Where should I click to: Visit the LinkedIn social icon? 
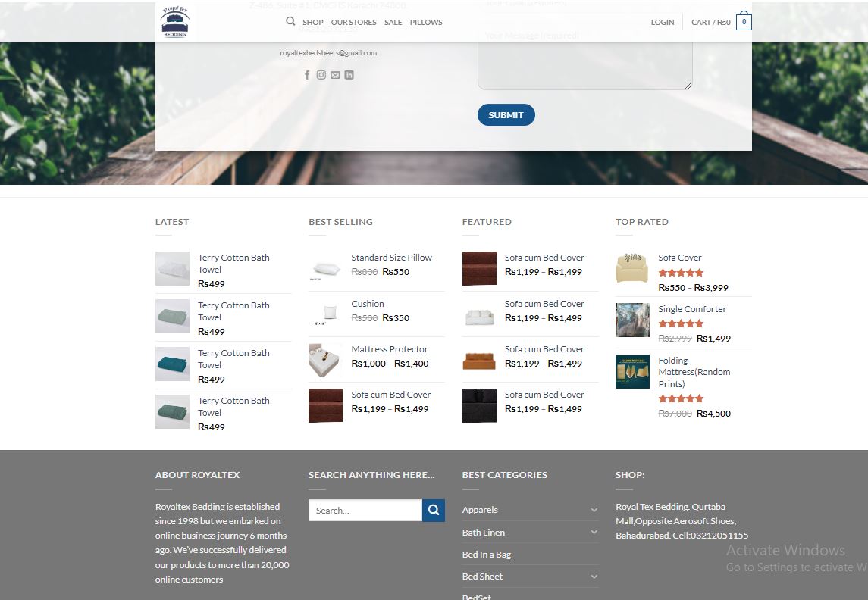[349, 75]
